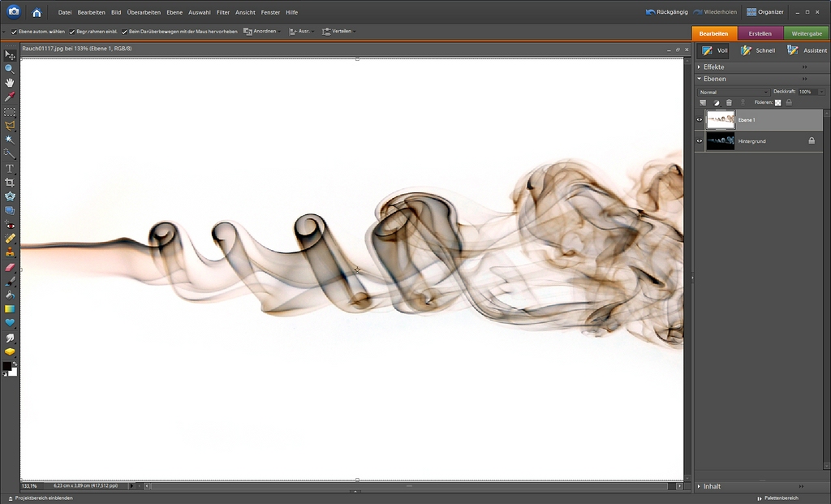Add an adjustment layer (half-circle icon)

point(716,103)
